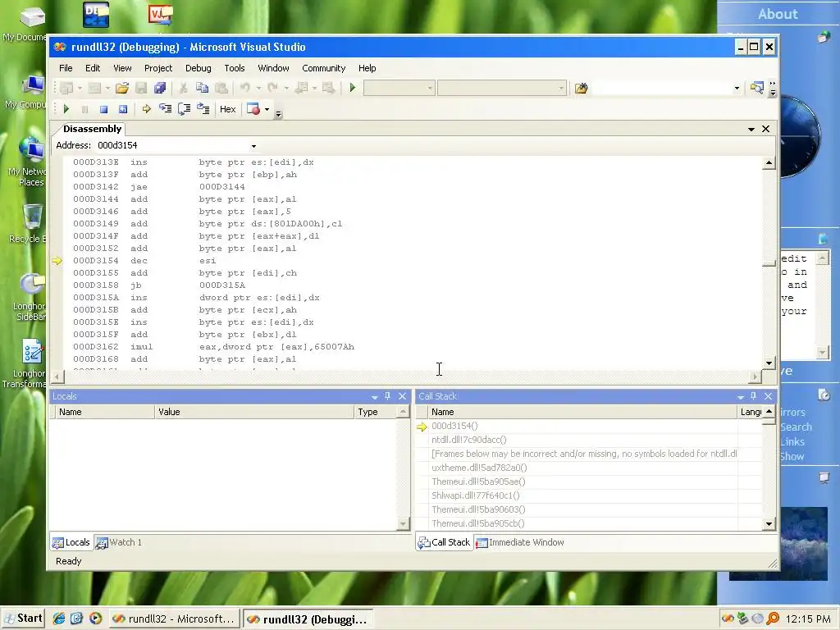Switch to the Immediate Window tab
The image size is (840, 630).
[520, 543]
